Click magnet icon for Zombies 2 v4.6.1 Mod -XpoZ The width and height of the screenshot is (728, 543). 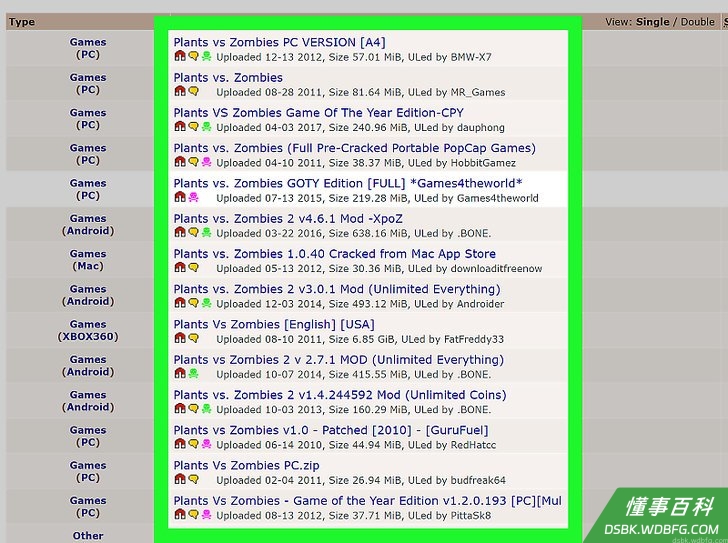tap(180, 233)
